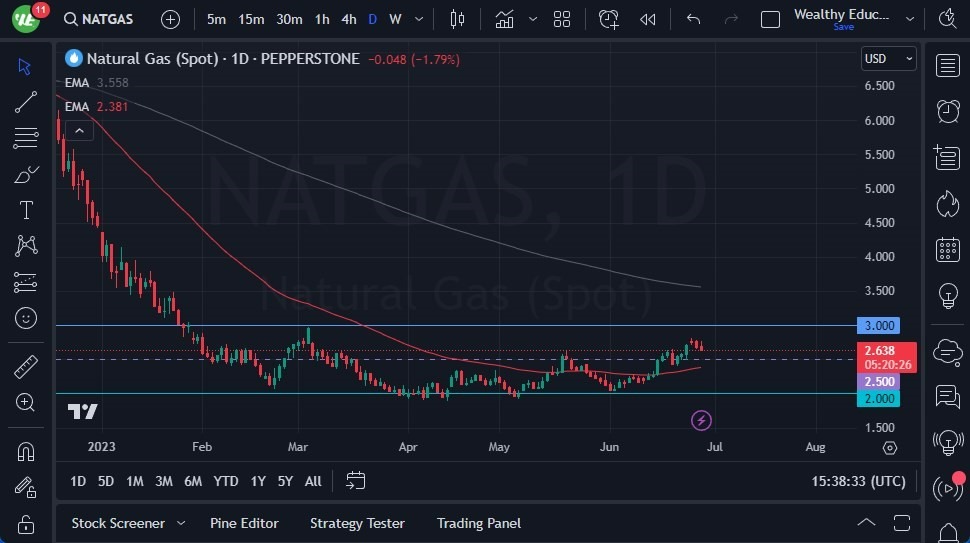
Task: Select chart layout square icon
Action: coord(770,19)
